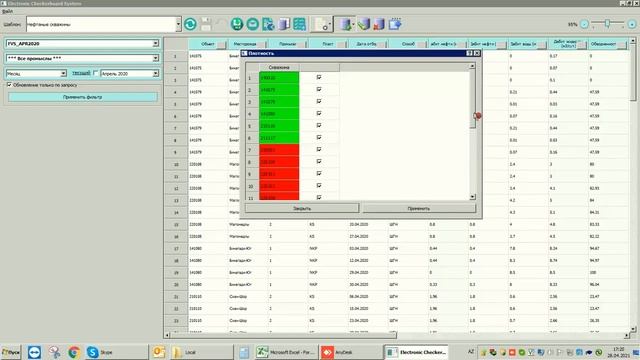Viewport: 640px width, 360px height.
Task: Click the notepad icon in taskbar
Action: 244,352
